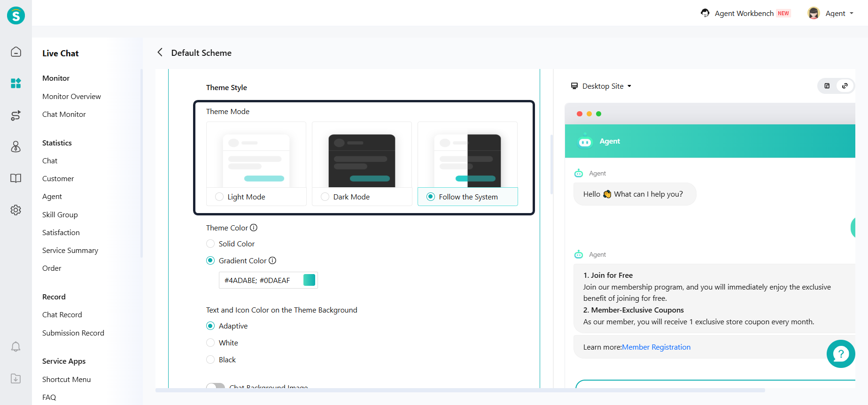Follow the Member Registration link
This screenshot has height=405, width=868.
click(656, 347)
